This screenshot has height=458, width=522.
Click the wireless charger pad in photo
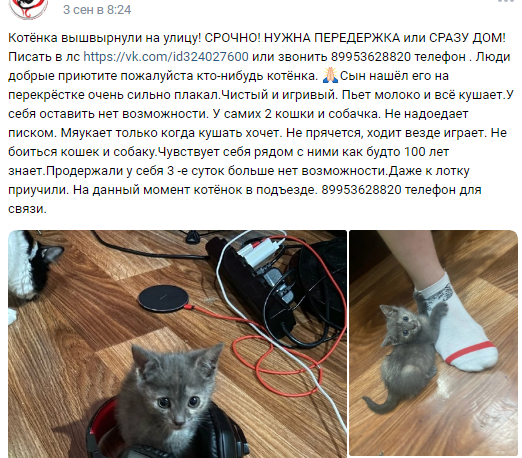[165, 298]
